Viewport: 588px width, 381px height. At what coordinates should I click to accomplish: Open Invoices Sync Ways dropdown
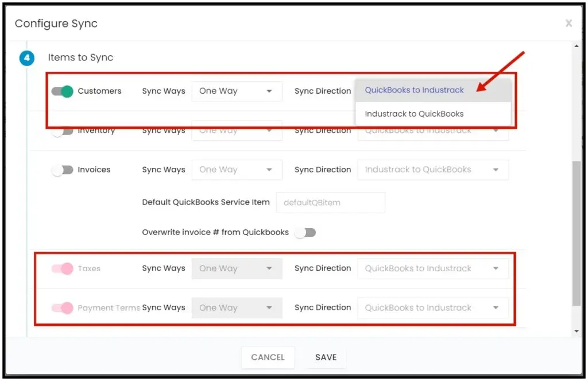[237, 170]
